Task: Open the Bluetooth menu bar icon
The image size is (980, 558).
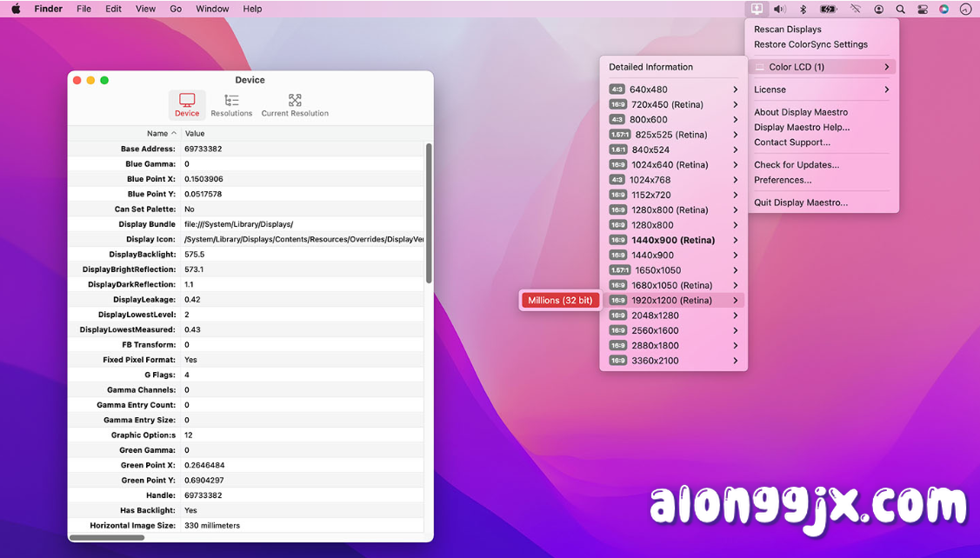Action: pos(803,9)
